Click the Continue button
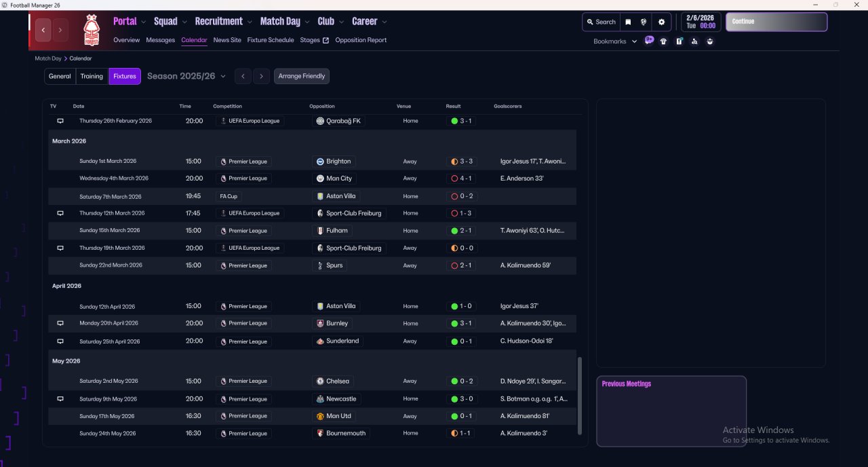This screenshot has height=467, width=868. 776,22
